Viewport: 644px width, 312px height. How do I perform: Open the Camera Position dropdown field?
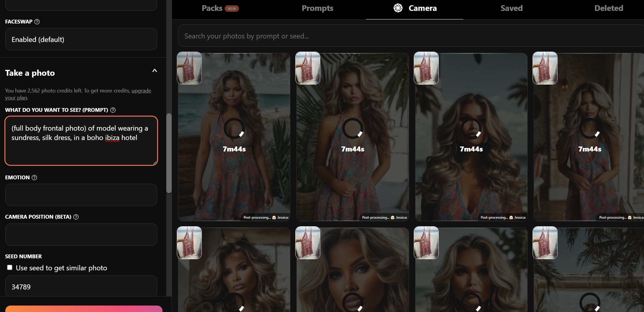pyautogui.click(x=81, y=235)
